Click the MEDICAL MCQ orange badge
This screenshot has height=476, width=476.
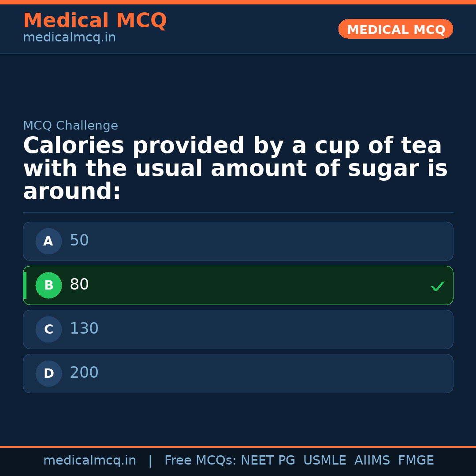(x=395, y=29)
